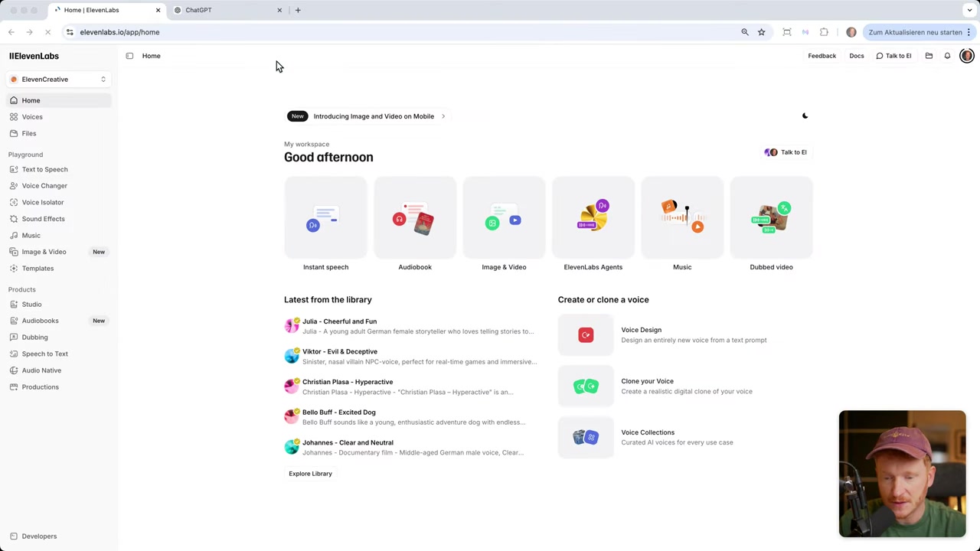Open Sound Effects in the sidebar
The width and height of the screenshot is (980, 551).
[x=58, y=219]
